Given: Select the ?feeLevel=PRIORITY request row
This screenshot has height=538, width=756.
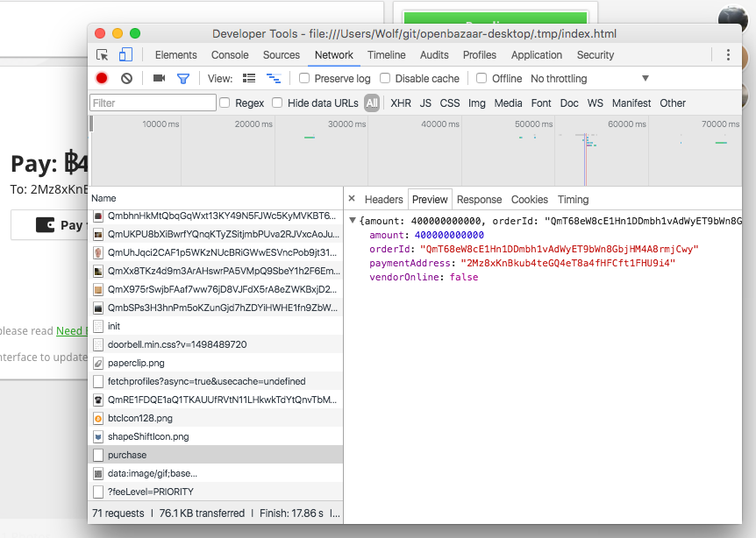Looking at the screenshot, I should 216,492.
